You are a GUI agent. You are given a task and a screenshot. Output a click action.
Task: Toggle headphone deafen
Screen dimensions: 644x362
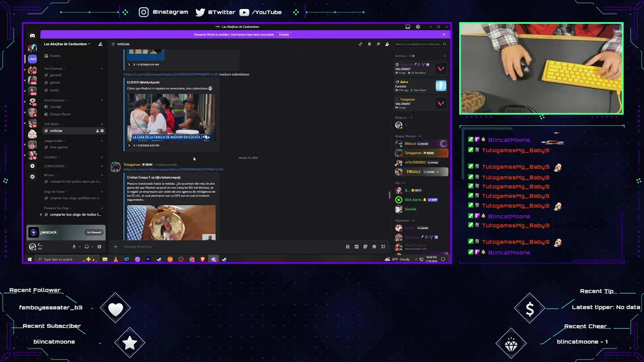[87, 246]
